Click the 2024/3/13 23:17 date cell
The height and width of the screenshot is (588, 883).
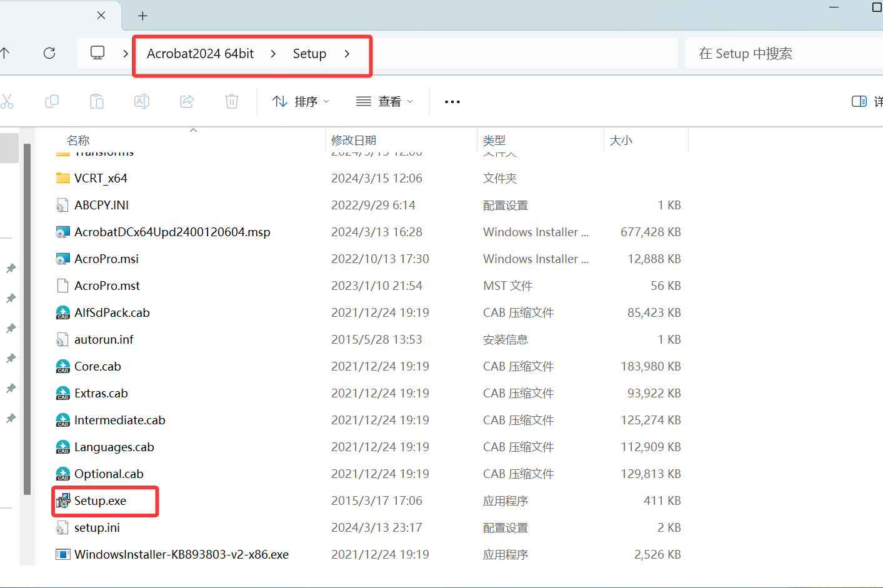[377, 527]
